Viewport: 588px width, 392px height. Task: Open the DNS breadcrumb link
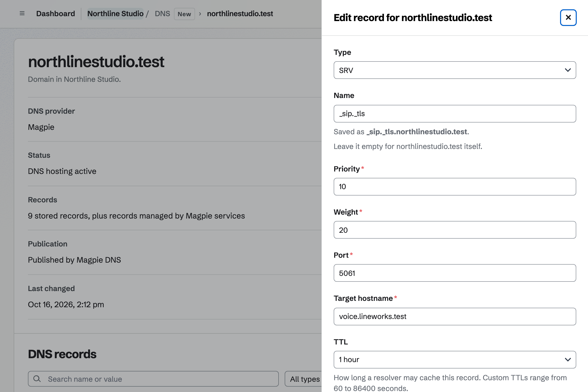162,13
